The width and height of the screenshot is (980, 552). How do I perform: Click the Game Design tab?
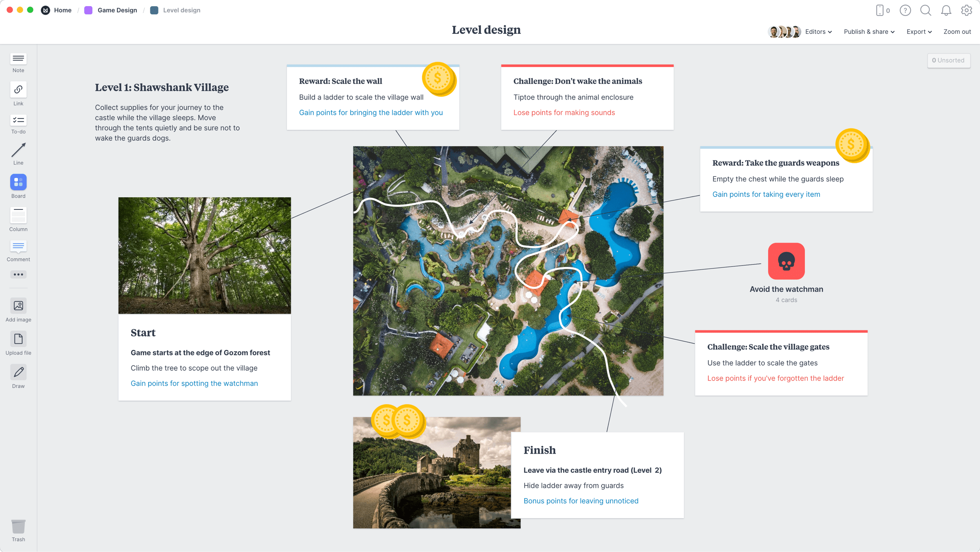click(116, 9)
